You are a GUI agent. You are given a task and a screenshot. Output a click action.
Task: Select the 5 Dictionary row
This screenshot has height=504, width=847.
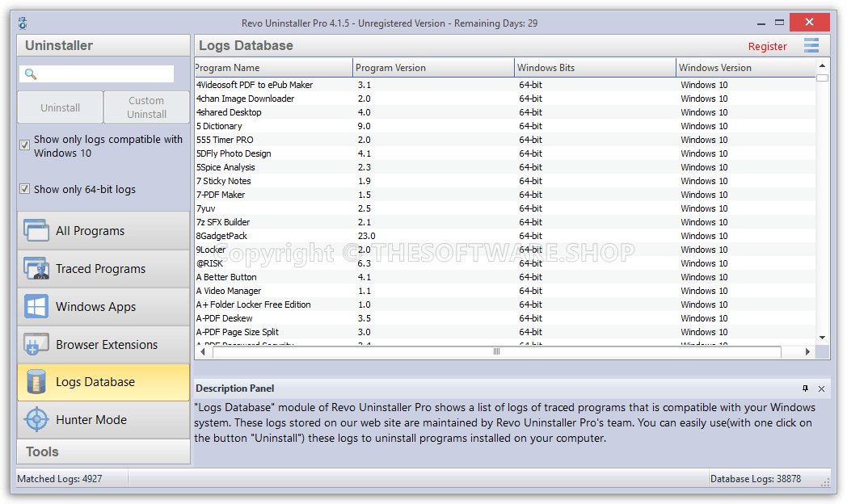pos(505,126)
